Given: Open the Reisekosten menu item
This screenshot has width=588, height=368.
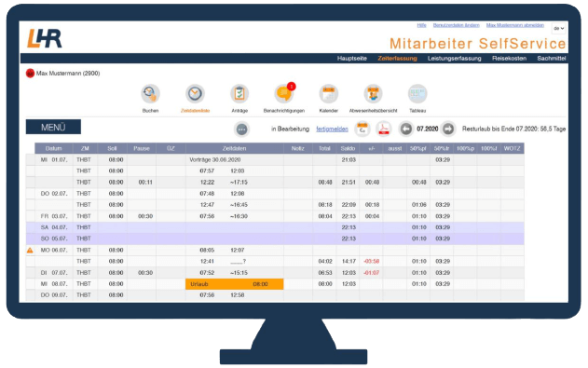Looking at the screenshot, I should click(x=509, y=59).
